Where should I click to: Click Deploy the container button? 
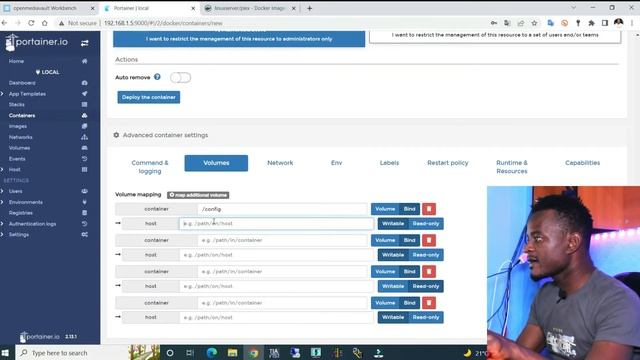[149, 97]
